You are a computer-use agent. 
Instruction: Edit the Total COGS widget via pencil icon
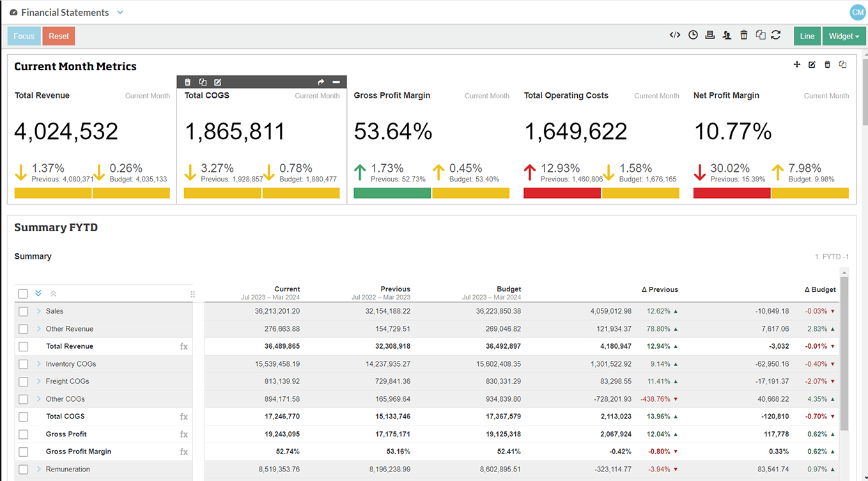click(x=217, y=82)
